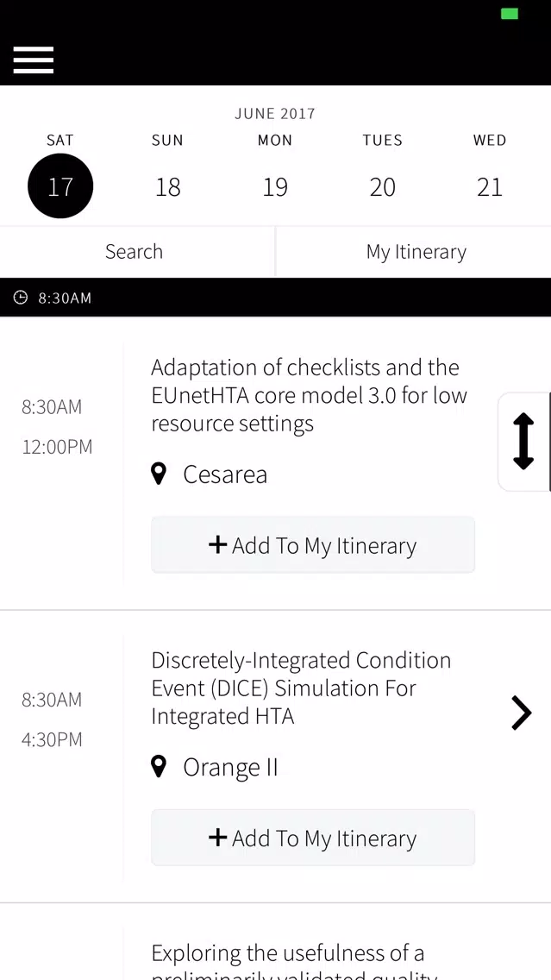Select Saturday 17 date

click(60, 185)
